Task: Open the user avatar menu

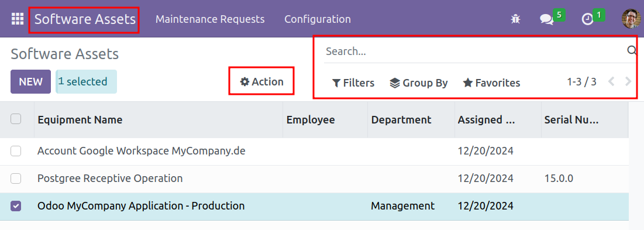Action: [631, 19]
